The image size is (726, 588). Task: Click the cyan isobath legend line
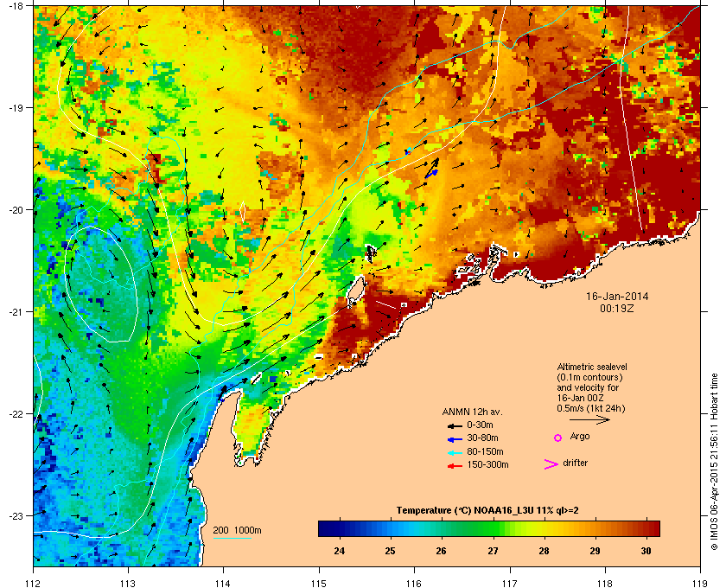pyautogui.click(x=232, y=539)
